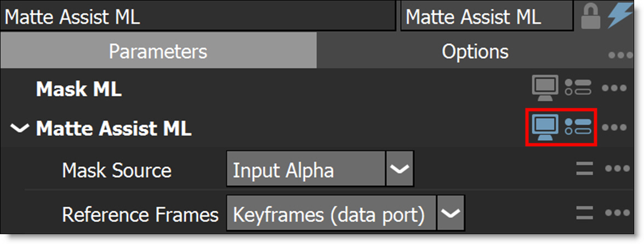Toggle the blue parameter list icon for Matte Assist ML
The height and width of the screenshot is (244, 644).
(579, 127)
